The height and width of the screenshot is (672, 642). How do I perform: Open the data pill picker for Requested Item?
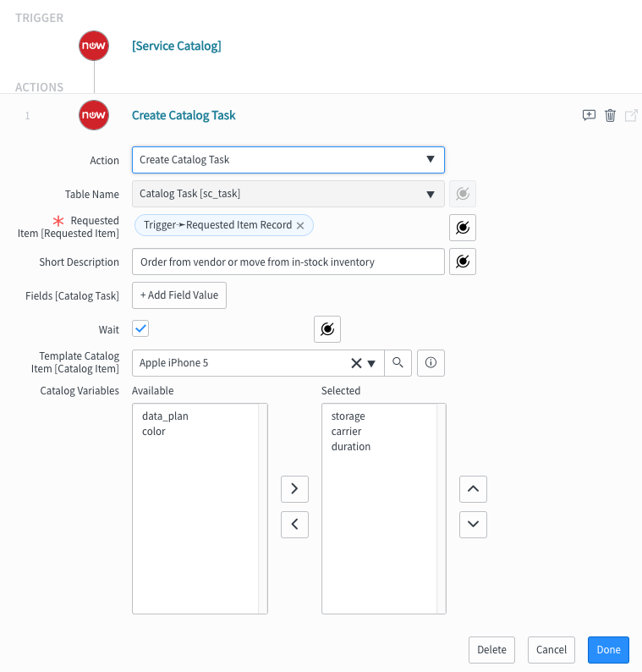point(463,228)
